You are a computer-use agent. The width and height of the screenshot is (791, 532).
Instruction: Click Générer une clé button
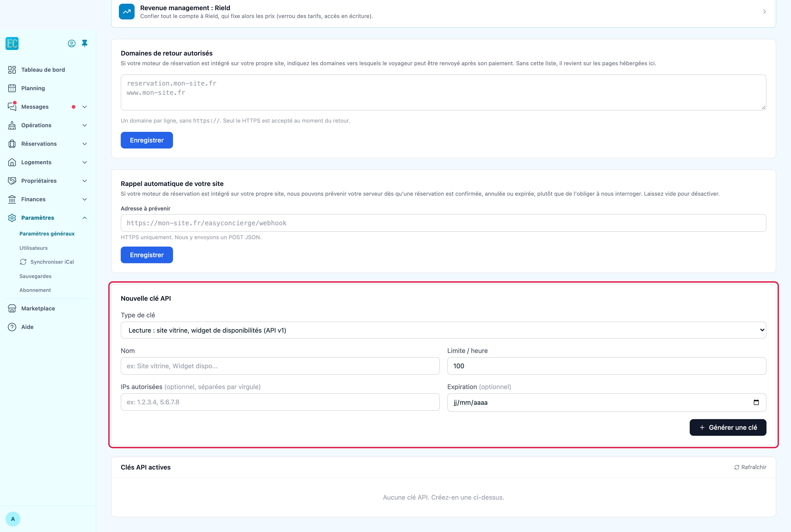point(728,427)
